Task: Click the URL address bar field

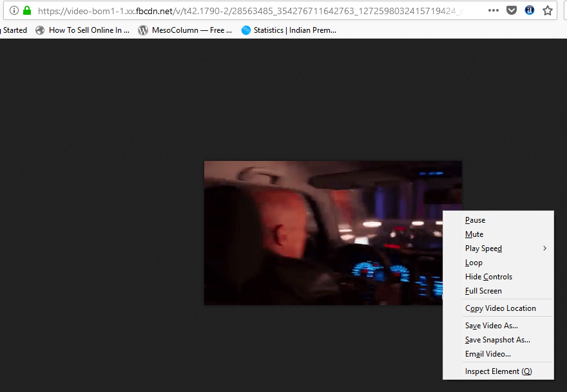Action: click(x=258, y=10)
